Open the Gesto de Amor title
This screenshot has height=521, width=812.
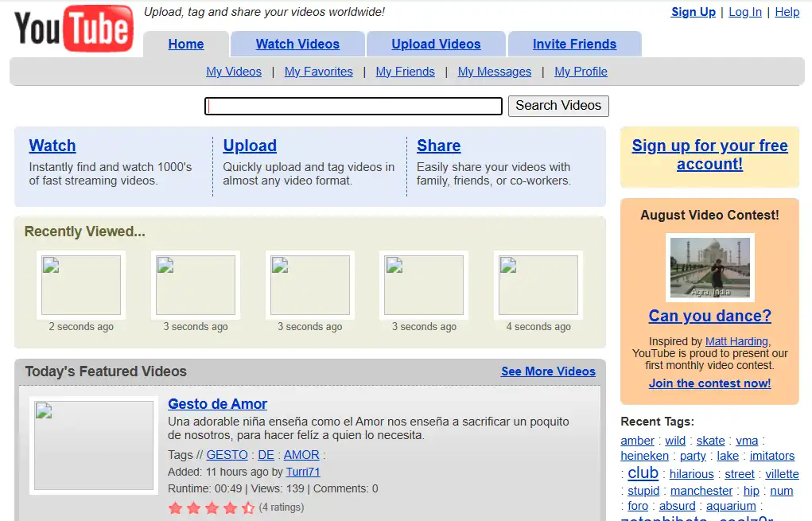tap(217, 404)
